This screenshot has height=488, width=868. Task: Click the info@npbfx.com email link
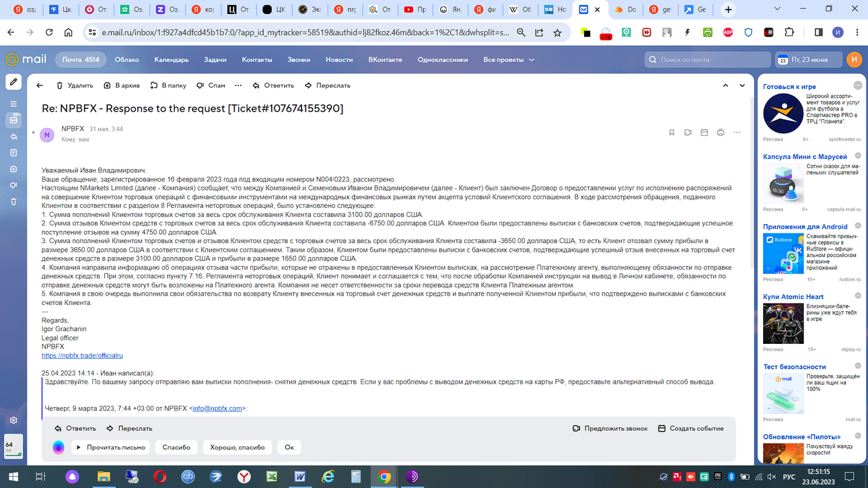click(x=217, y=409)
